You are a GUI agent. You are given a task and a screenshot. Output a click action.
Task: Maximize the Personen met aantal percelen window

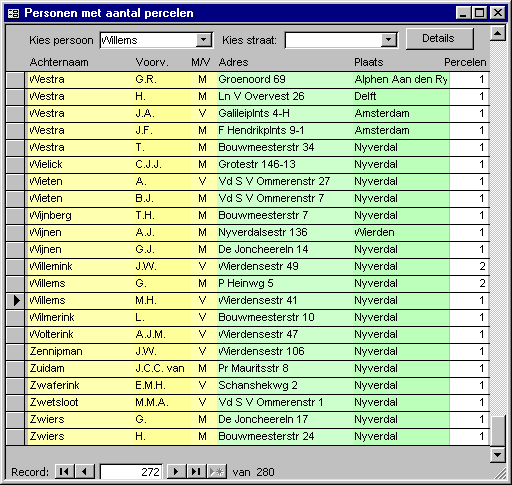pos(480,13)
